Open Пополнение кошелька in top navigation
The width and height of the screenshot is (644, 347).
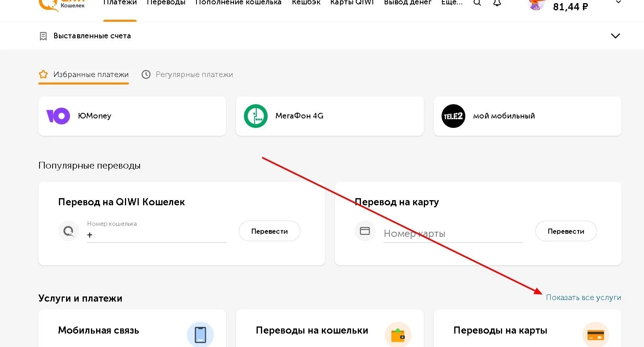[238, 2]
